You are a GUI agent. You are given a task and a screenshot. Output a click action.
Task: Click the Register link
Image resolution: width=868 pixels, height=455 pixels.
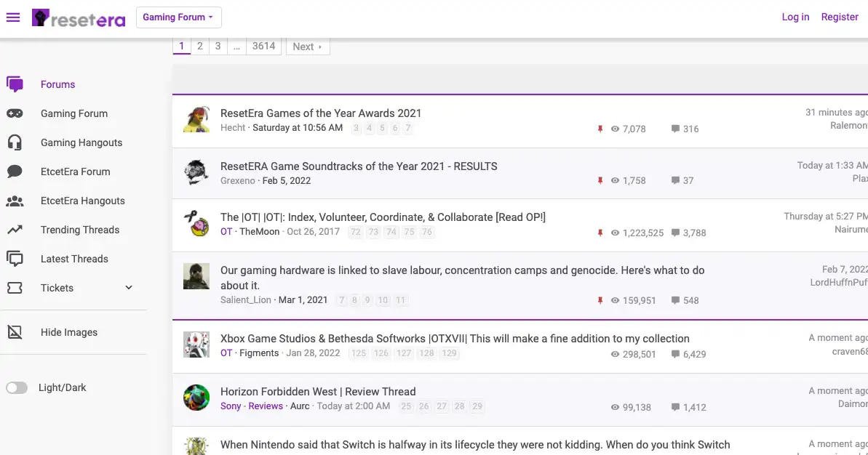pyautogui.click(x=840, y=17)
